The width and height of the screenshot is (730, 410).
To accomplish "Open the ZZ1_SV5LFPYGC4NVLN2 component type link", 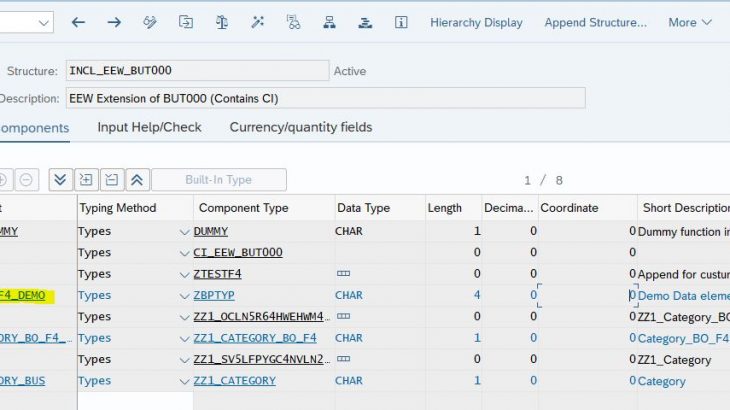I will (x=262, y=359).
